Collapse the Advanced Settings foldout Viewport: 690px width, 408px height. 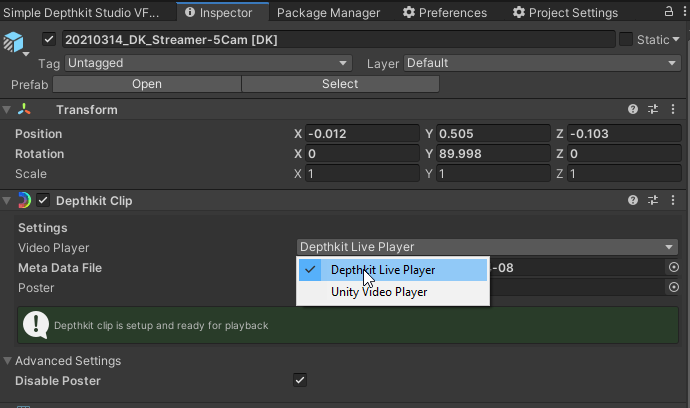pos(7,361)
